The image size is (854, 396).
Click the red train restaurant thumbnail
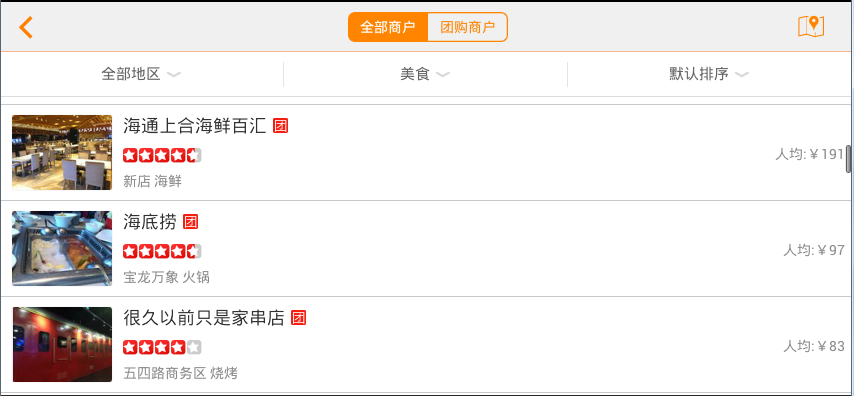(62, 344)
